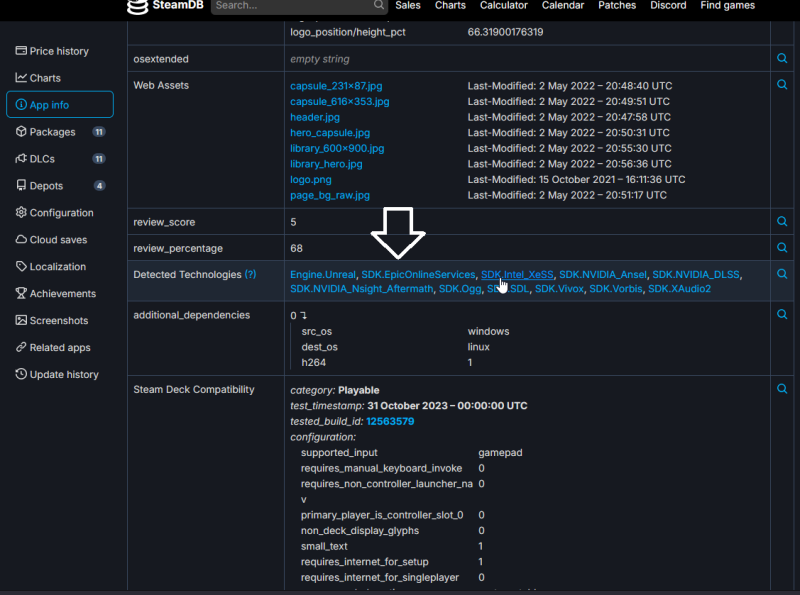Click the search icon in osextended row
This screenshot has height=595, width=800.
pos(782,58)
